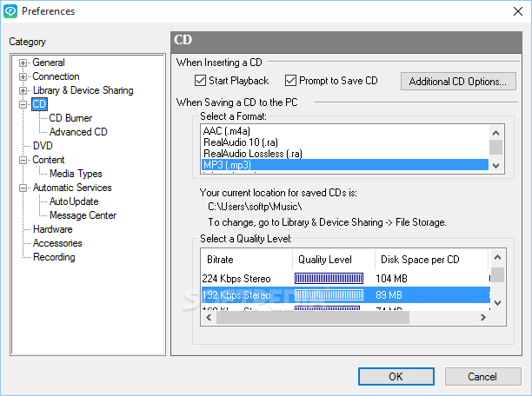Click the 224 Kbps quality level bar
Screen dimensions: 532x396
pyautogui.click(x=329, y=279)
